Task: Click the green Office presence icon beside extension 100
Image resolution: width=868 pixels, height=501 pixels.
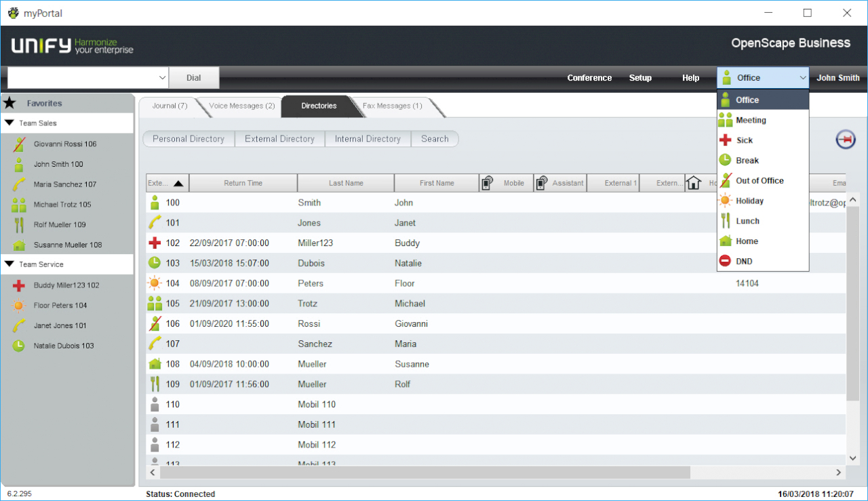Action: (x=155, y=202)
